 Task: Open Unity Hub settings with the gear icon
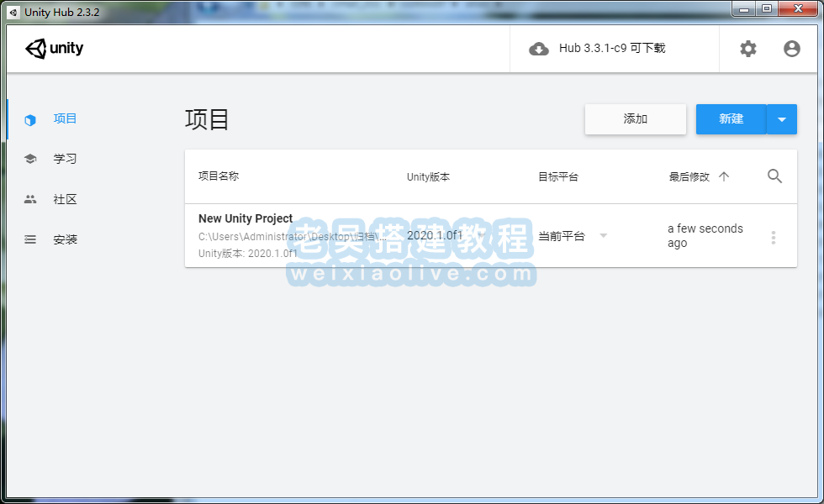[x=747, y=49]
